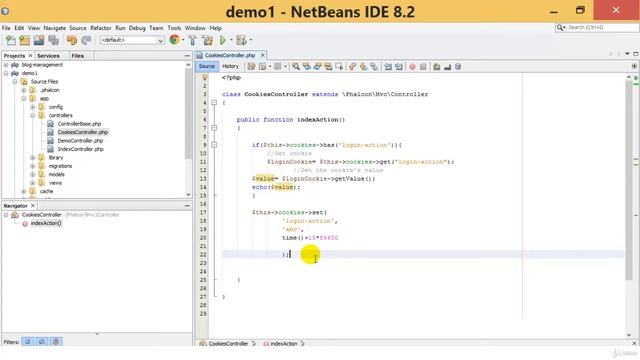Click Shift Line Right icon
The image size is (640, 360).
pyautogui.click(x=398, y=67)
